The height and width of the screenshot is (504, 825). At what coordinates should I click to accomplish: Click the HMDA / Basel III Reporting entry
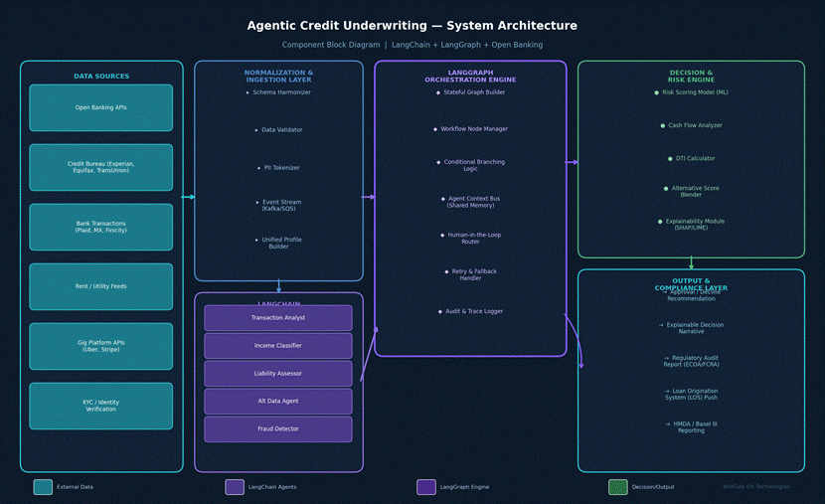click(691, 427)
